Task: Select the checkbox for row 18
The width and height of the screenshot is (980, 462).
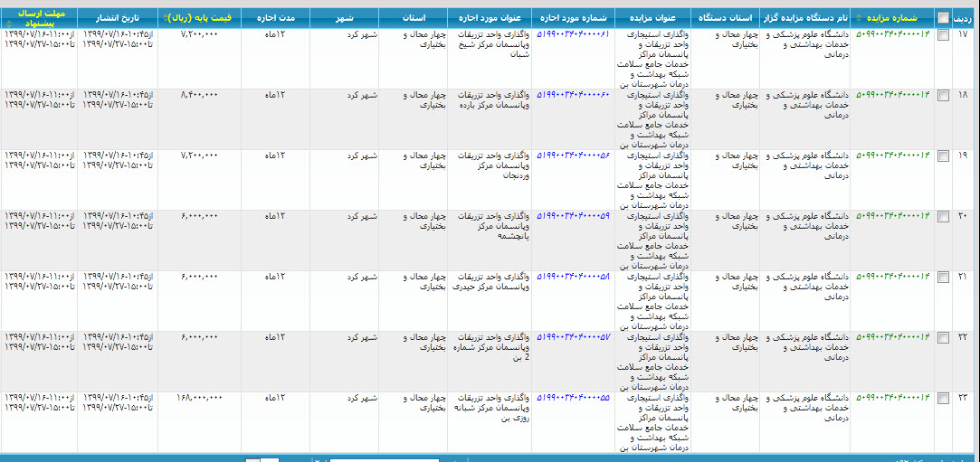Action: [944, 95]
